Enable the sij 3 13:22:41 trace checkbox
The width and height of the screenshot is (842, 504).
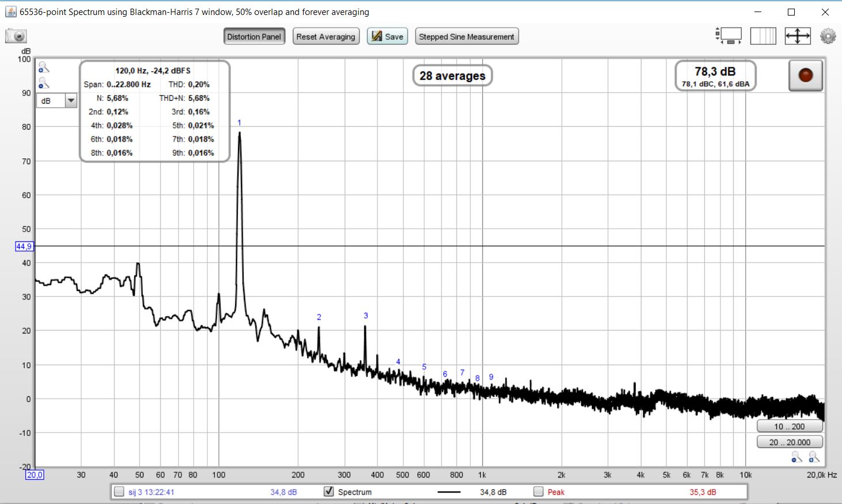coord(119,492)
